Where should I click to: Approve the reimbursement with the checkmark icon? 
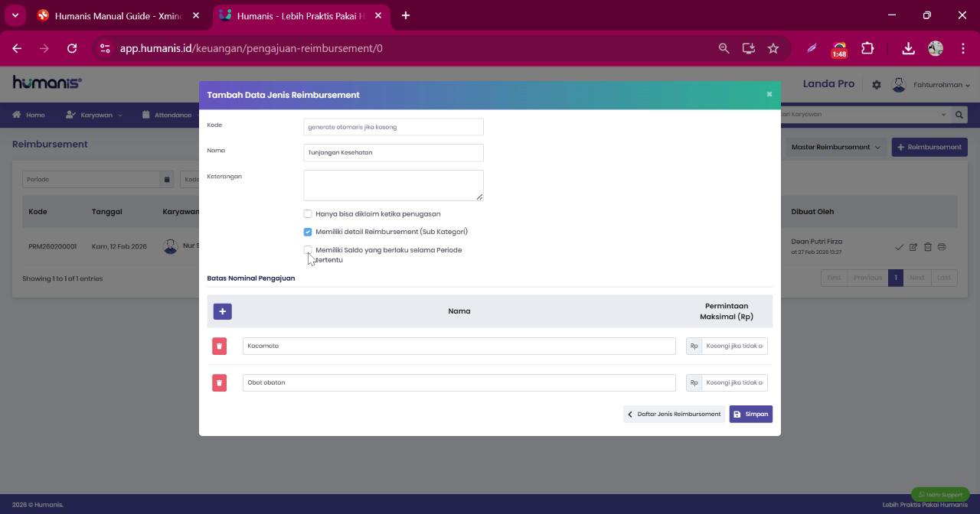point(900,247)
